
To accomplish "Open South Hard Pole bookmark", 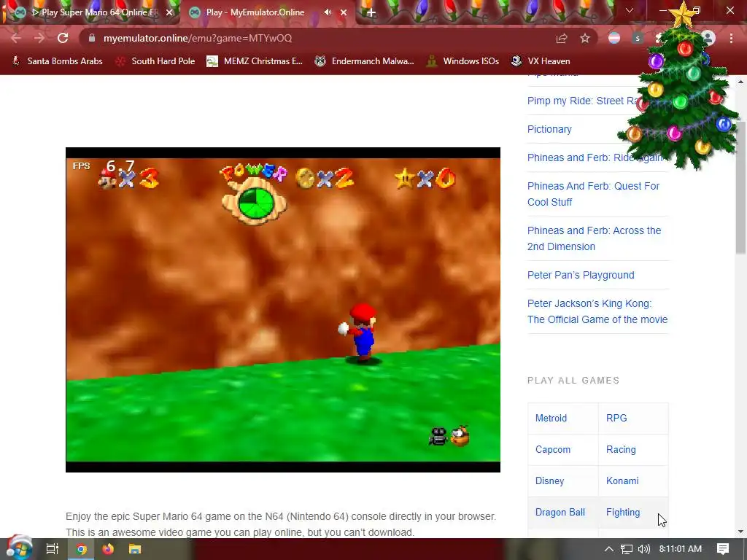I will coord(155,61).
